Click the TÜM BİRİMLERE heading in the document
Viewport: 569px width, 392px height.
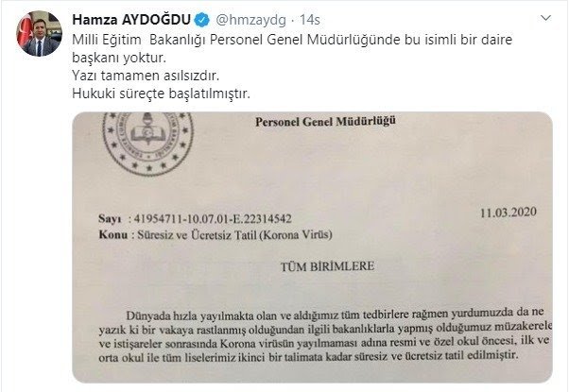click(327, 267)
